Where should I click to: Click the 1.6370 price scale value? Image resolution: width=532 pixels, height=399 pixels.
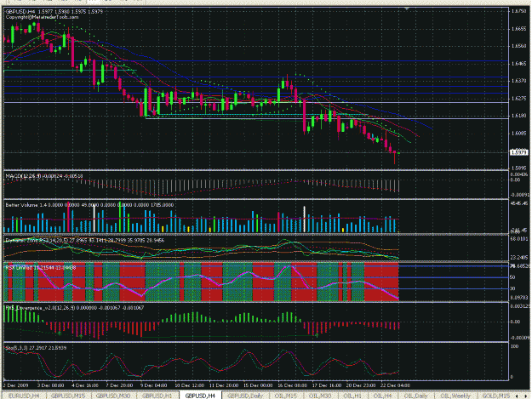pos(518,81)
